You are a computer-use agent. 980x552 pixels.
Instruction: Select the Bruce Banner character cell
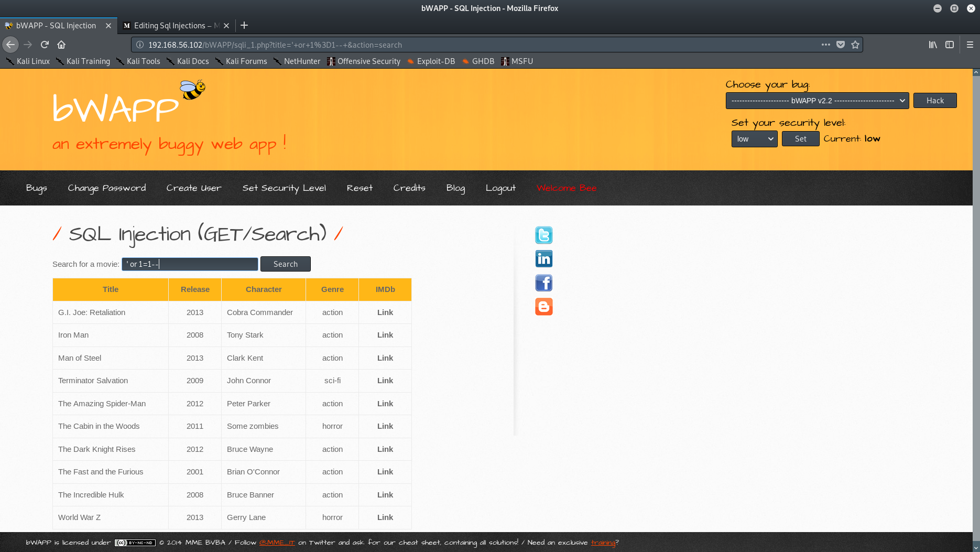pos(264,495)
